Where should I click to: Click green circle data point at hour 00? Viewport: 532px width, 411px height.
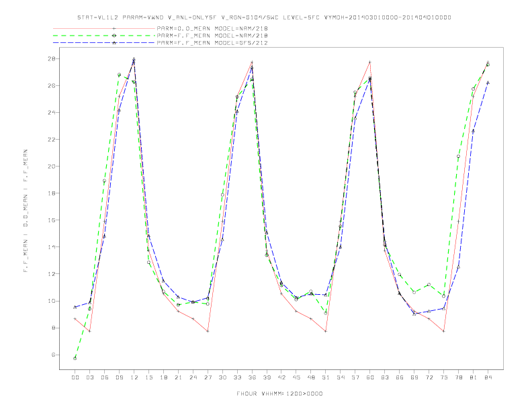(75, 358)
